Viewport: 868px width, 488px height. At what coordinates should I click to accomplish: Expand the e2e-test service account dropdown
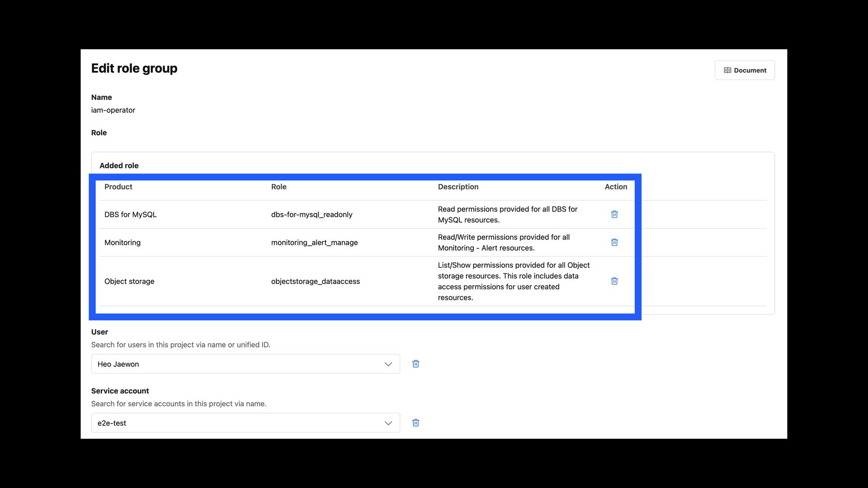pyautogui.click(x=245, y=423)
